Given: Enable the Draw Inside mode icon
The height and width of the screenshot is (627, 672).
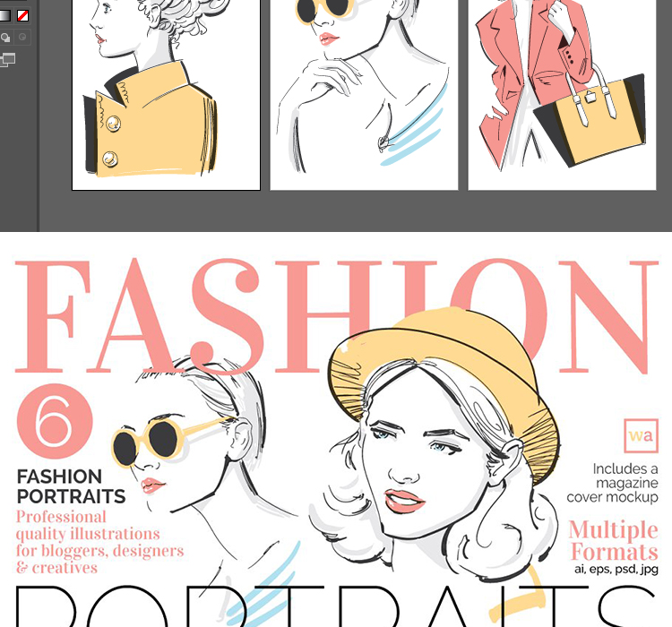Looking at the screenshot, I should 22,38.
